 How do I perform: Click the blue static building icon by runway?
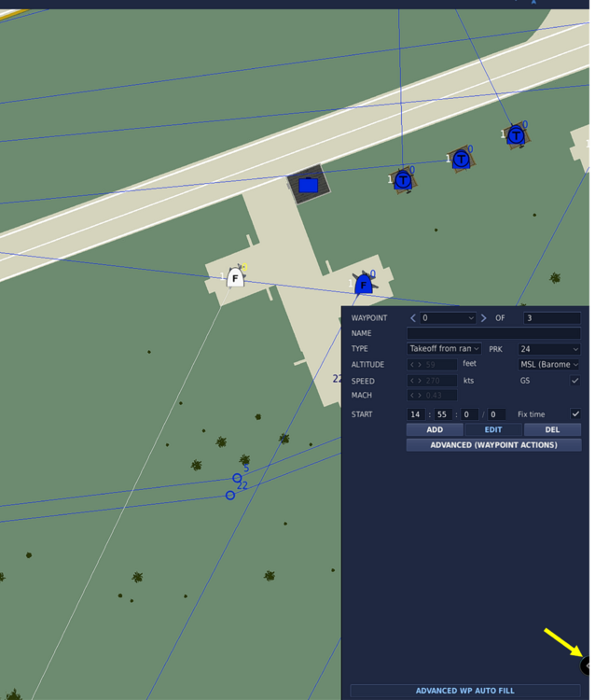tap(308, 185)
